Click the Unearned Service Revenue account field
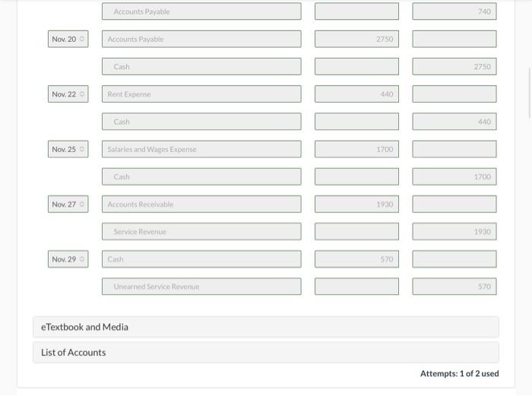Viewport: 532px width, 396px height. pyautogui.click(x=201, y=287)
